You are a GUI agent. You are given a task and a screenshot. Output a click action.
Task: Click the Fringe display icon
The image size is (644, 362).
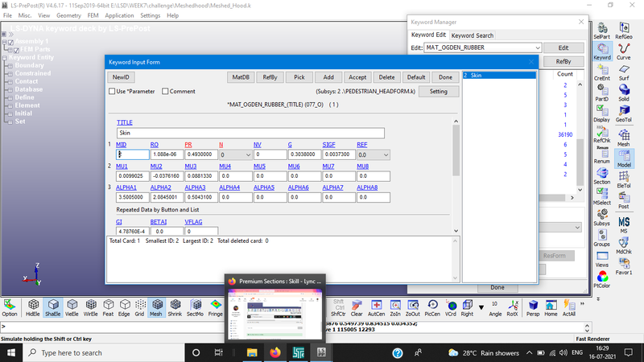217,306
